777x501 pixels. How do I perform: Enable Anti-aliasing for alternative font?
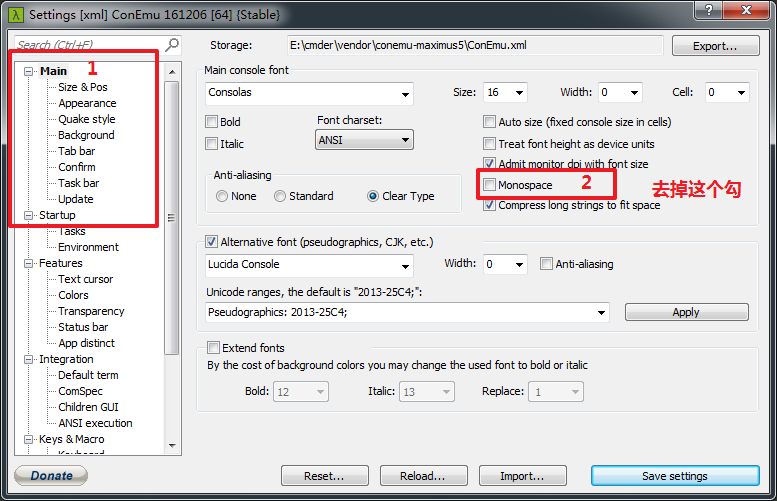coord(546,264)
